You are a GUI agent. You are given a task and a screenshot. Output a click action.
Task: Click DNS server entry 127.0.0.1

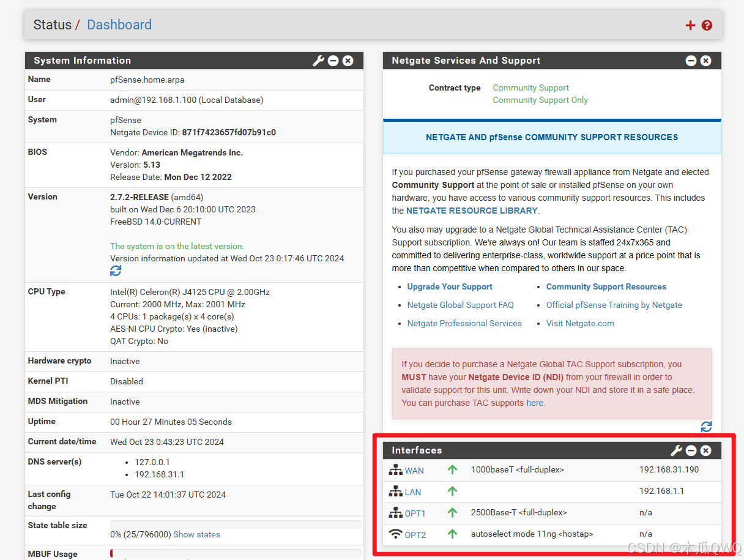coord(152,462)
